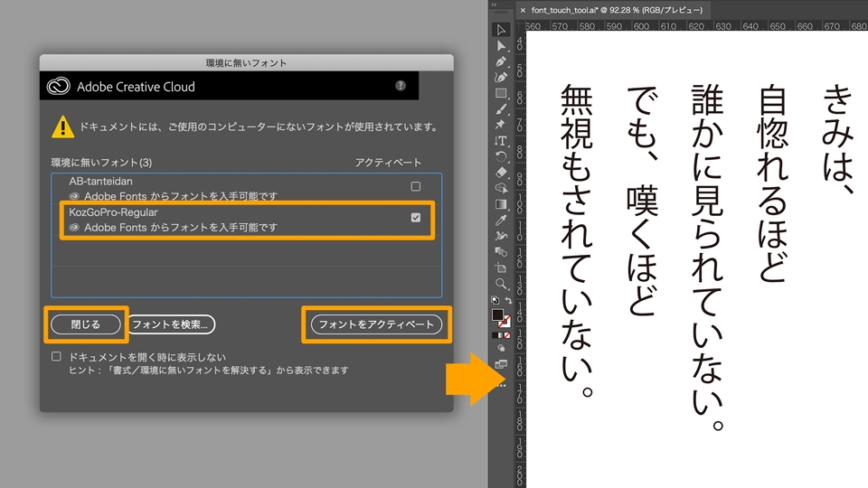Click the フォントをアクティベート button
Screen dimensions: 868x488
pos(376,324)
